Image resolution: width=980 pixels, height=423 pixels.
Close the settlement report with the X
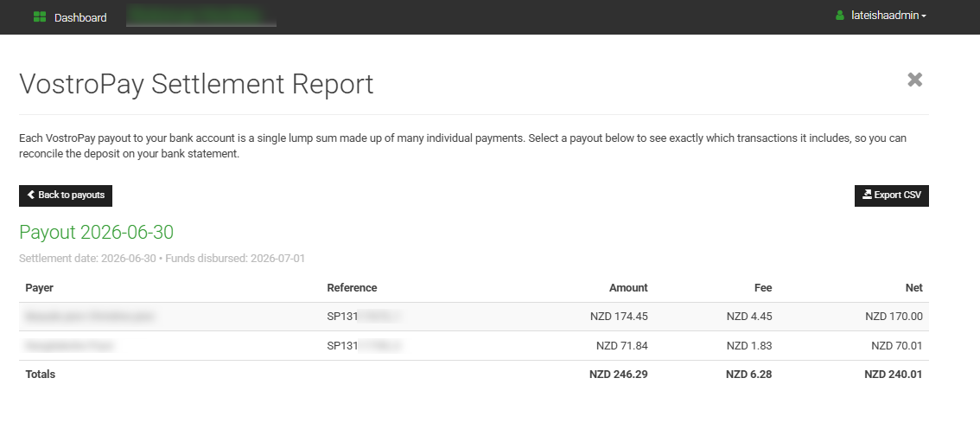click(915, 80)
